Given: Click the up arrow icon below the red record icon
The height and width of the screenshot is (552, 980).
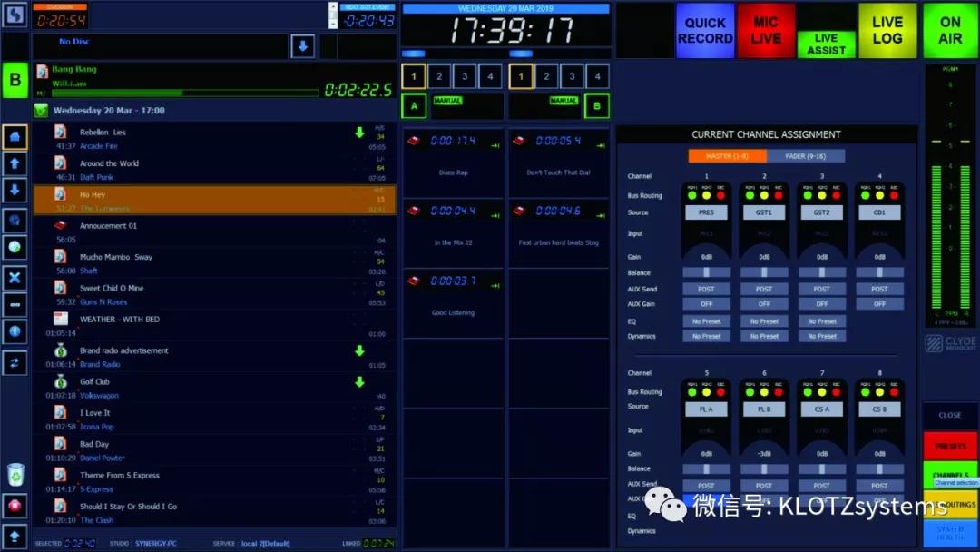Looking at the screenshot, I should click(15, 536).
